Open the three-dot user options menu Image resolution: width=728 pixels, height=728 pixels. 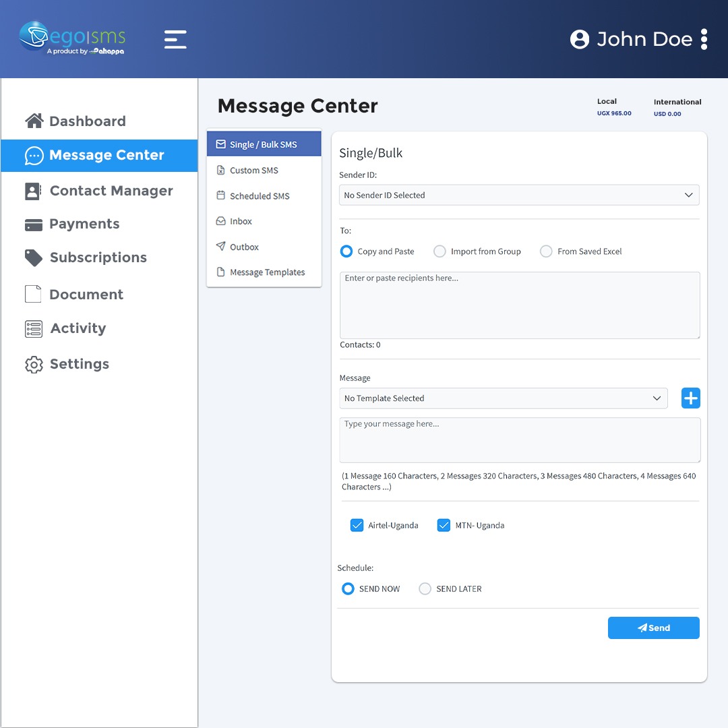(x=704, y=39)
